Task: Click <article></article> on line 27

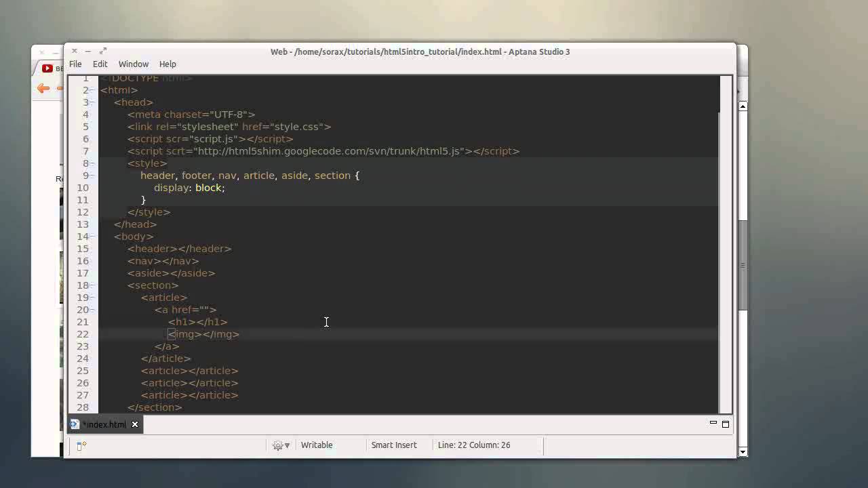Action: 190,395
